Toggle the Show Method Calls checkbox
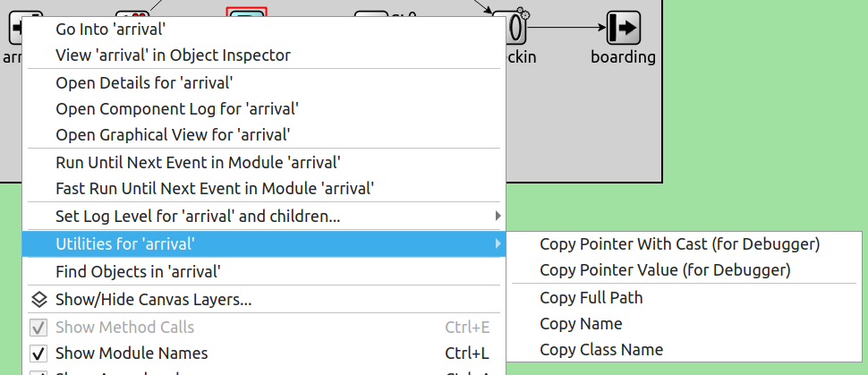This screenshot has height=375, width=868. [x=38, y=328]
